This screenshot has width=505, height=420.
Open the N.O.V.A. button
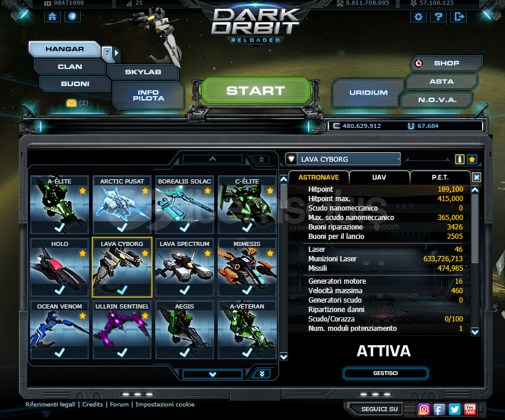pos(437,100)
